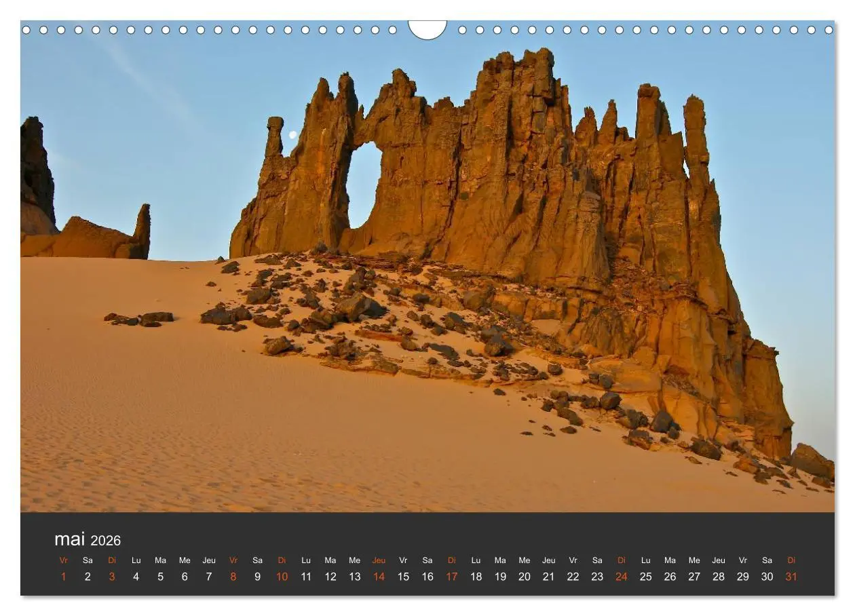Screen dimensions: 855x616
Task: Select date 25 in the calendar strip
Action: point(646,577)
